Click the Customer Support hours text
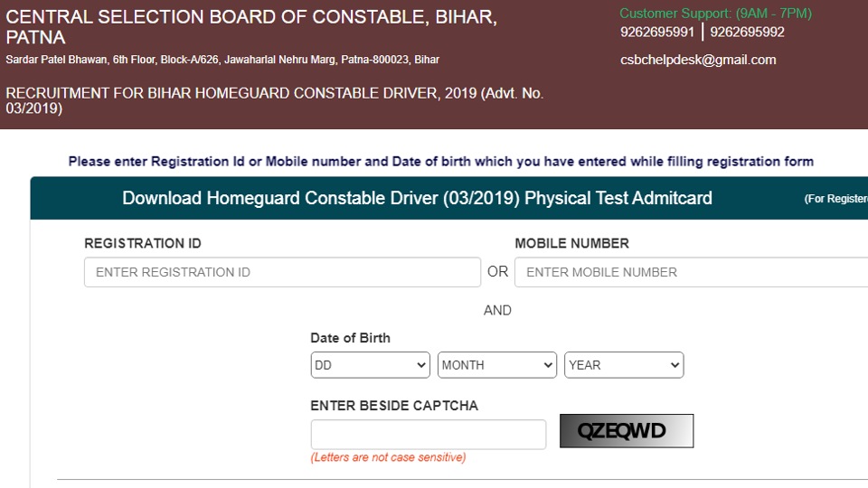This screenshot has width=868, height=488. pos(716,14)
